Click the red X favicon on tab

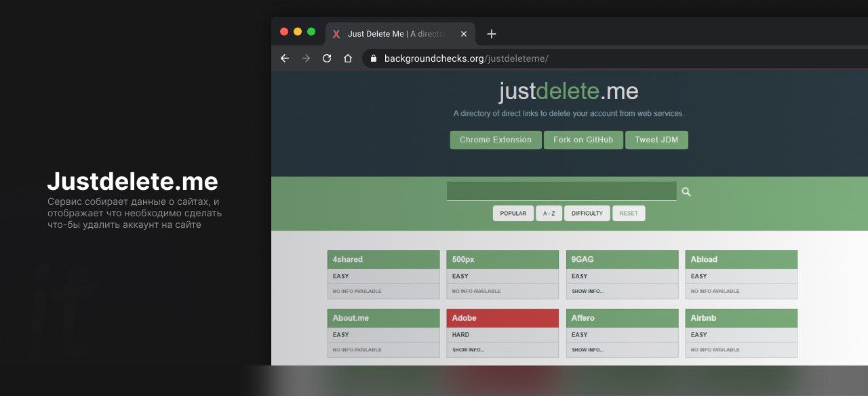coord(336,34)
